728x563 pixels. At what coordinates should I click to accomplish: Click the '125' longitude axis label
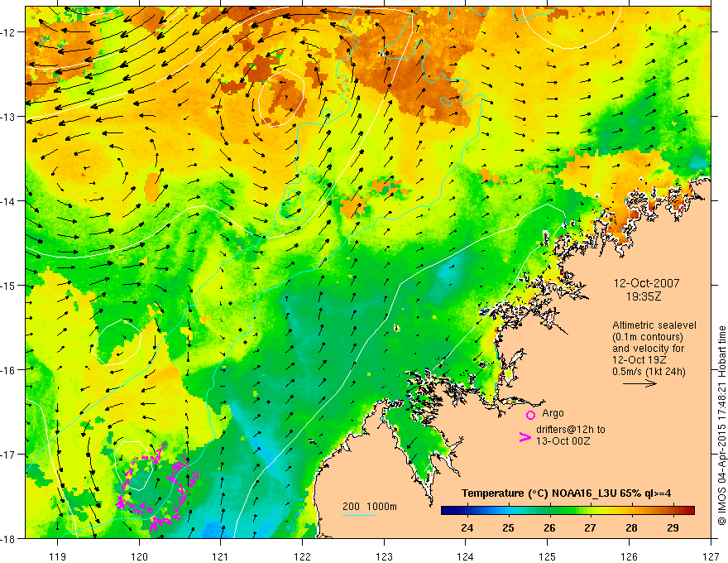click(548, 556)
